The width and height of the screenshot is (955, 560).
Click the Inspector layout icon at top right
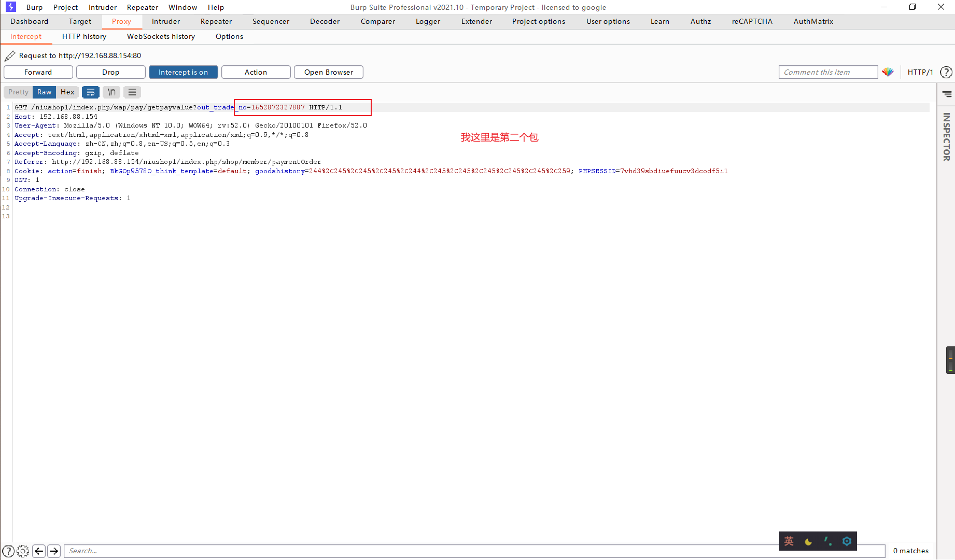pos(947,94)
